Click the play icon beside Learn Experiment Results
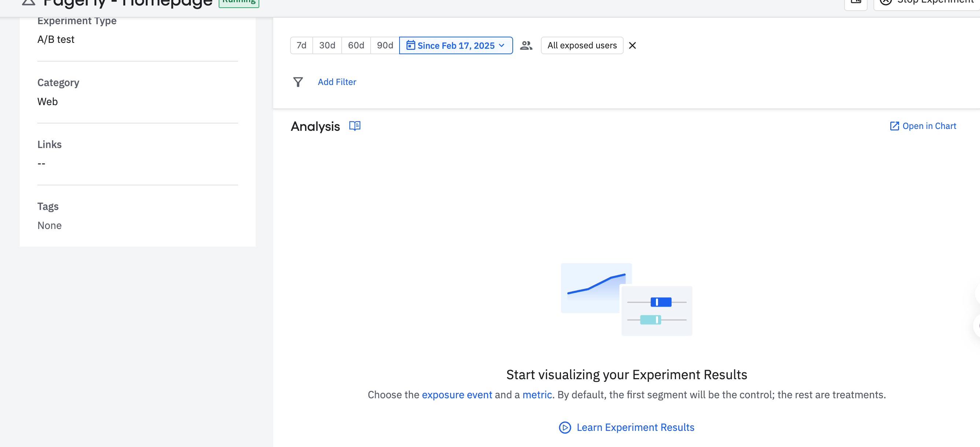 (565, 427)
